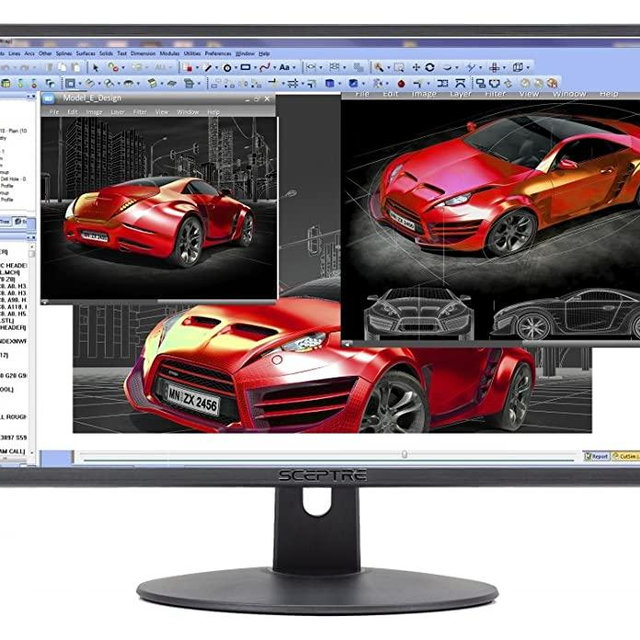Viewport: 640px width, 640px height.
Task: Click the red sphere icon in the second toolbar
Action: (401, 84)
